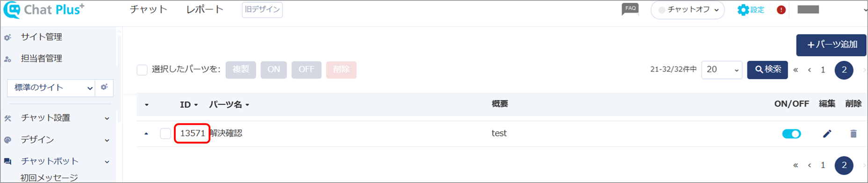The width and height of the screenshot is (868, 183).
Task: Open 設定 with the gear icon
Action: [751, 10]
